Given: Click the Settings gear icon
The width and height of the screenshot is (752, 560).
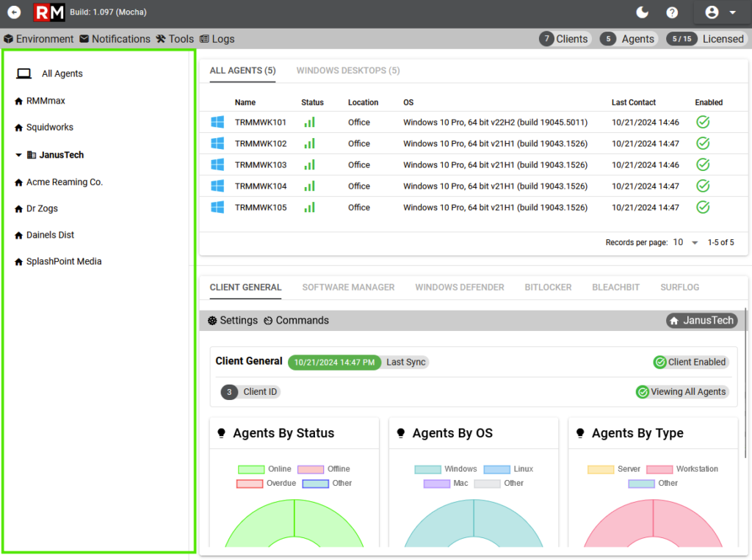Looking at the screenshot, I should coord(213,321).
